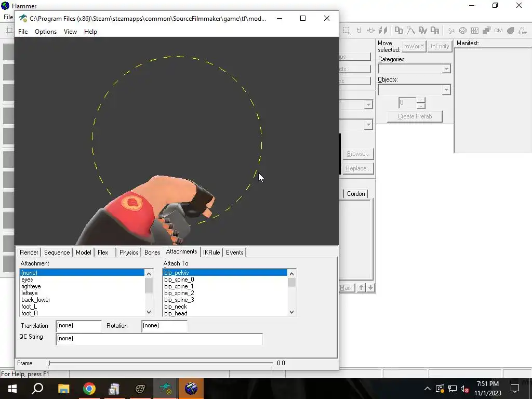
Task: Open Windows Start menu
Action: coord(12,389)
